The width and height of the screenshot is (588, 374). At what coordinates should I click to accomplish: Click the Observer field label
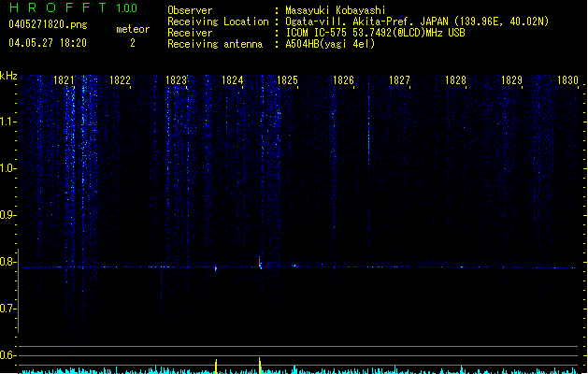point(190,10)
